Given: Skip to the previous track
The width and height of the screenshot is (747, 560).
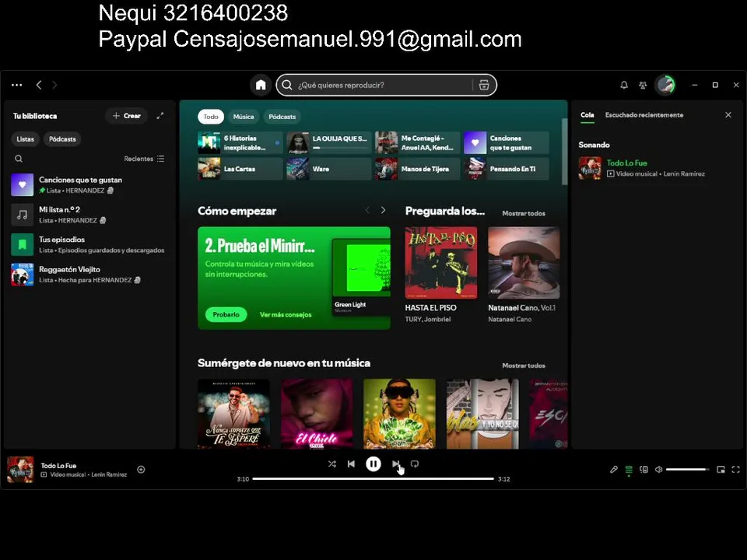Looking at the screenshot, I should (x=351, y=464).
